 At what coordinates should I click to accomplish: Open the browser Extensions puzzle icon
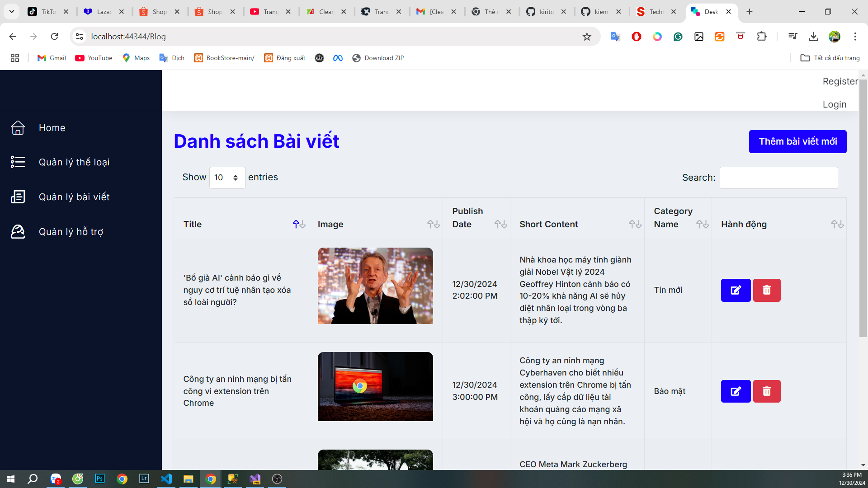[x=762, y=37]
